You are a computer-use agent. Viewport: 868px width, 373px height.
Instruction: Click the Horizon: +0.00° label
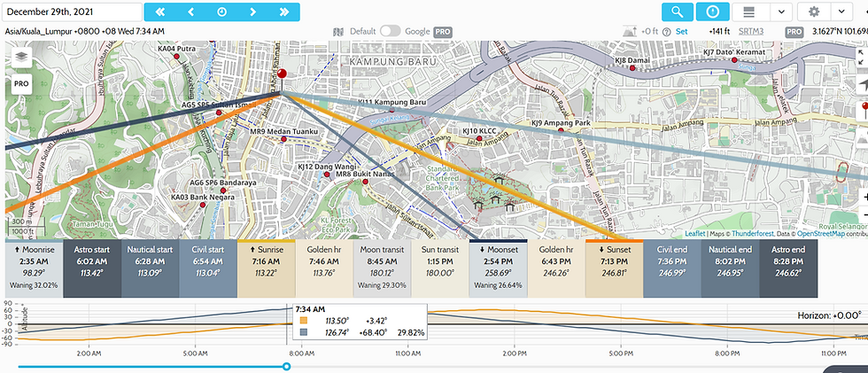[829, 315]
